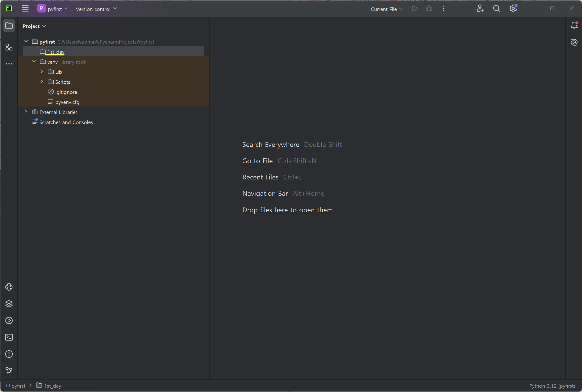Click the Go to File hint text
Viewport: 582px width, 392px height.
pyautogui.click(x=257, y=161)
